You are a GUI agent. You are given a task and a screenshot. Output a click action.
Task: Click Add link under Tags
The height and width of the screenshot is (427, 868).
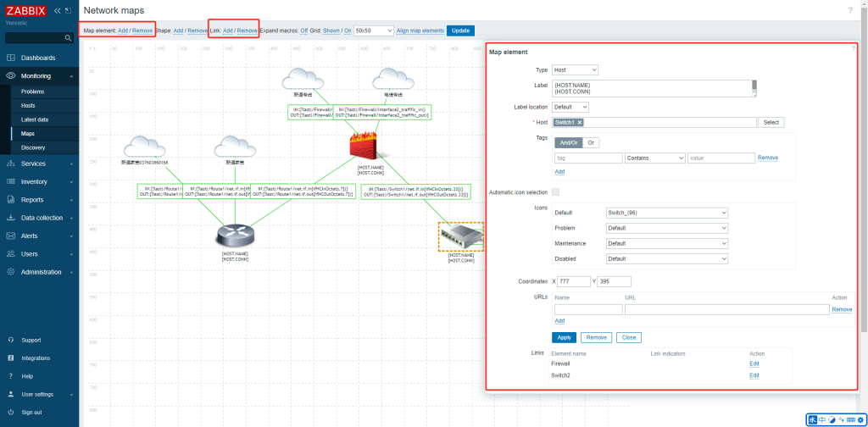click(559, 172)
